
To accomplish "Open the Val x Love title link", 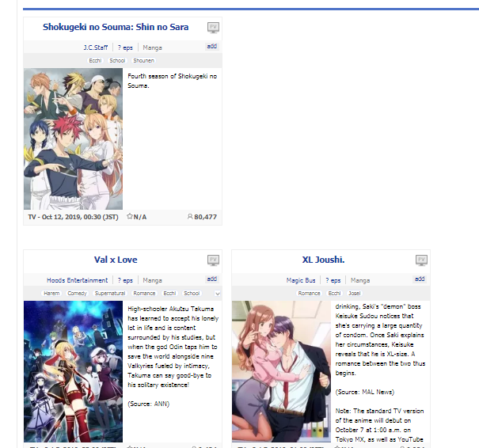I will pos(116,260).
